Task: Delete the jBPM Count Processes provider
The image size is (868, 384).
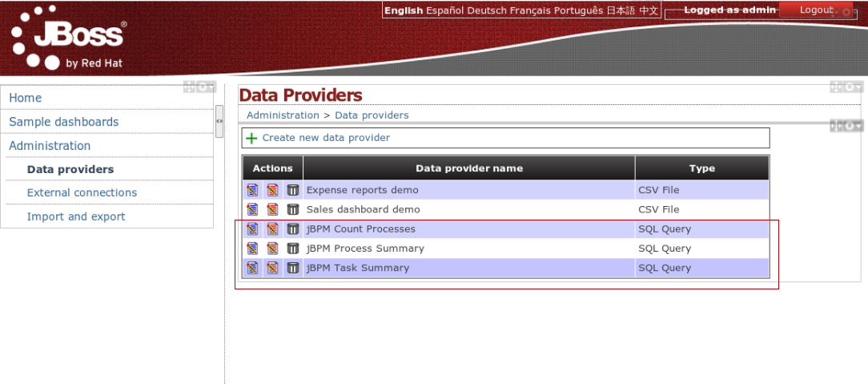Action: pyautogui.click(x=293, y=228)
